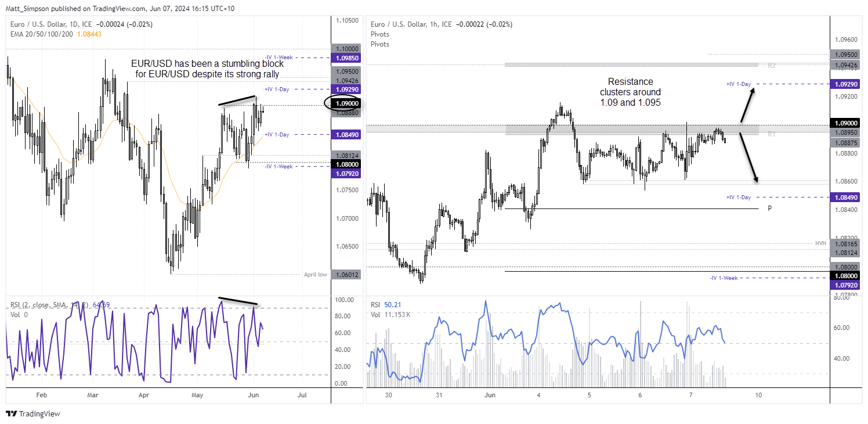The height and width of the screenshot is (424, 868).
Task: Click the purple 1.09850 price label
Action: click(x=345, y=58)
